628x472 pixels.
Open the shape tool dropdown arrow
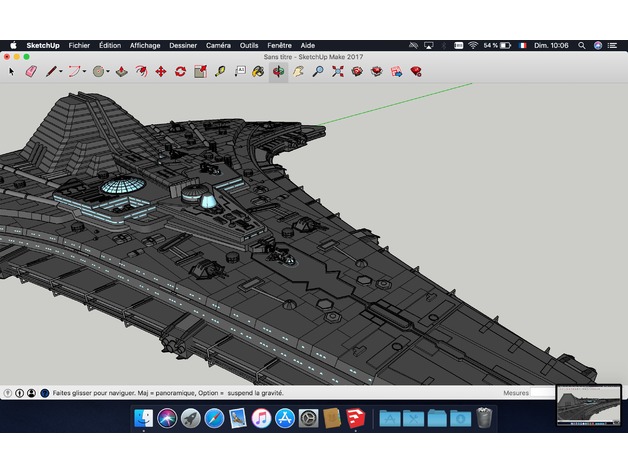(x=108, y=72)
